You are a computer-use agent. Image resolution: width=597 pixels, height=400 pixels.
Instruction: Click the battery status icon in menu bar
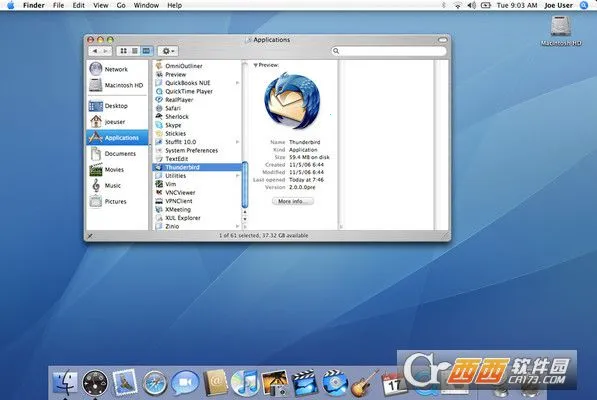click(x=486, y=5)
